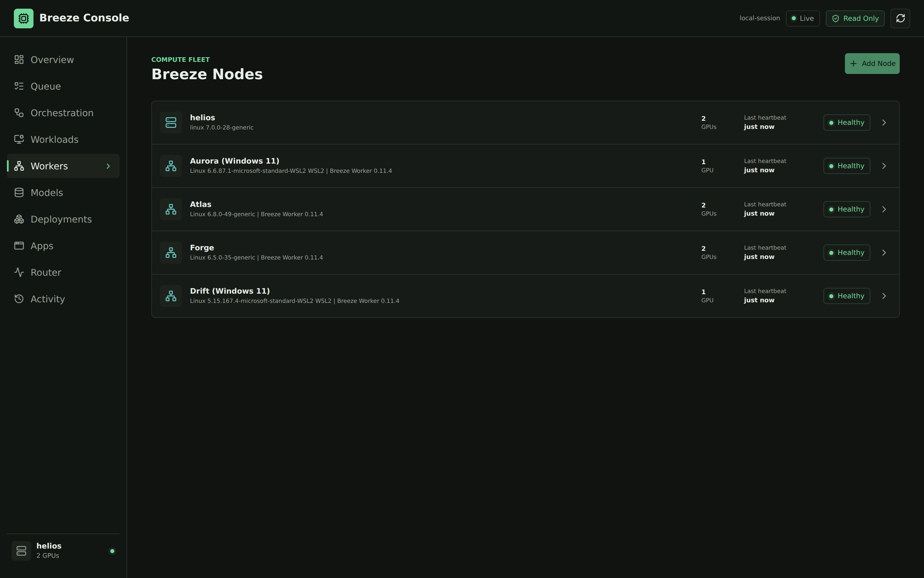Click the Drift row's last heartbeat value
The width and height of the screenshot is (924, 578).
[759, 300]
